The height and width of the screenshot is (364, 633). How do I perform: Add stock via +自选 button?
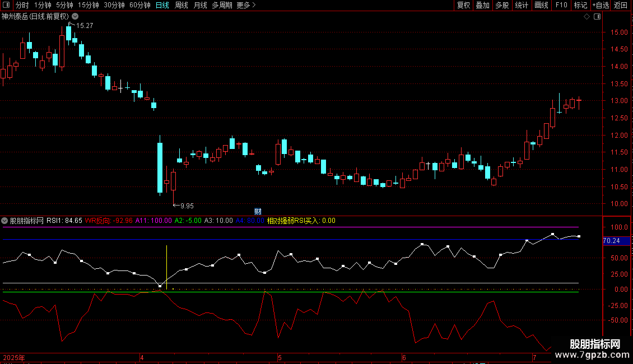pos(601,5)
